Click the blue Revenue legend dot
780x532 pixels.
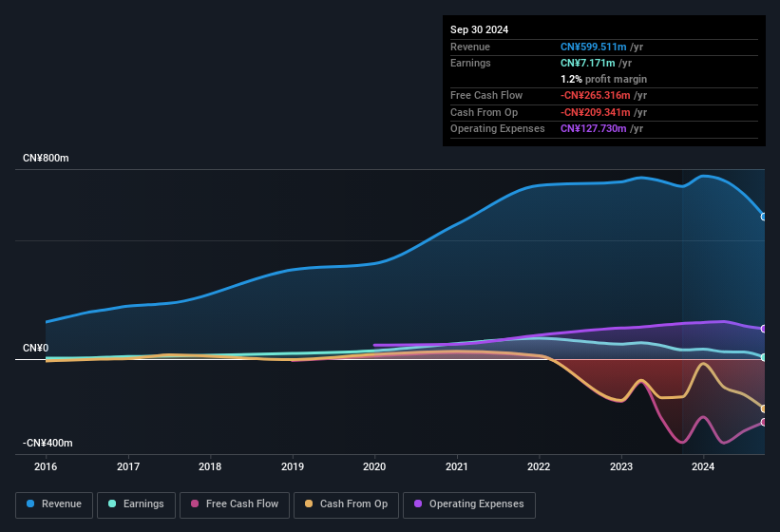(x=31, y=504)
